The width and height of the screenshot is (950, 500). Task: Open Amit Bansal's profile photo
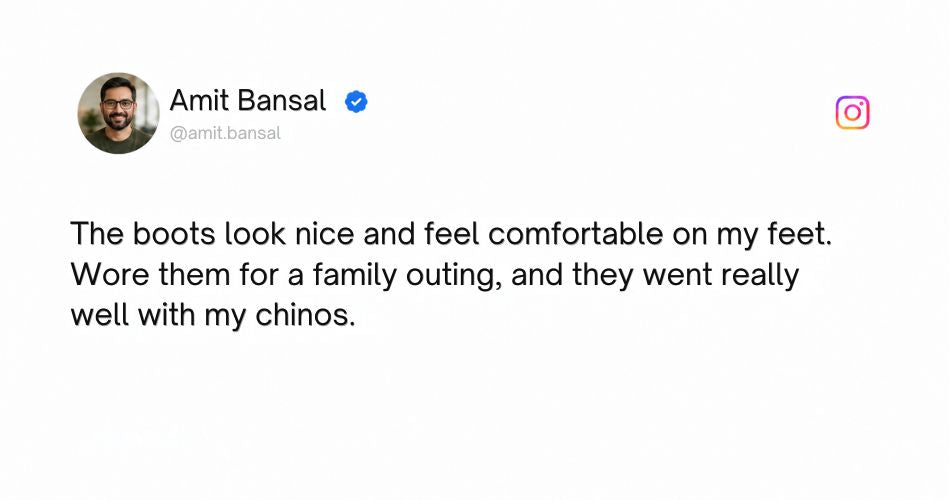tap(118, 113)
